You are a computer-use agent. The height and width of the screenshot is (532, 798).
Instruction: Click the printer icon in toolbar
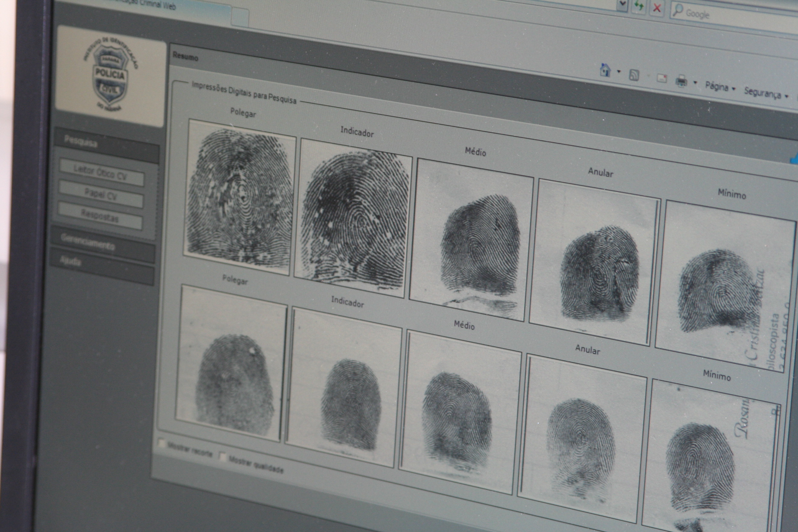tap(681, 82)
